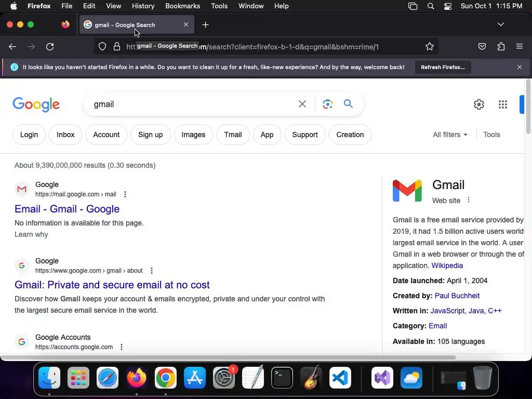532x399 pixels.
Task: Expand the All filters dropdown
Action: [x=450, y=135]
